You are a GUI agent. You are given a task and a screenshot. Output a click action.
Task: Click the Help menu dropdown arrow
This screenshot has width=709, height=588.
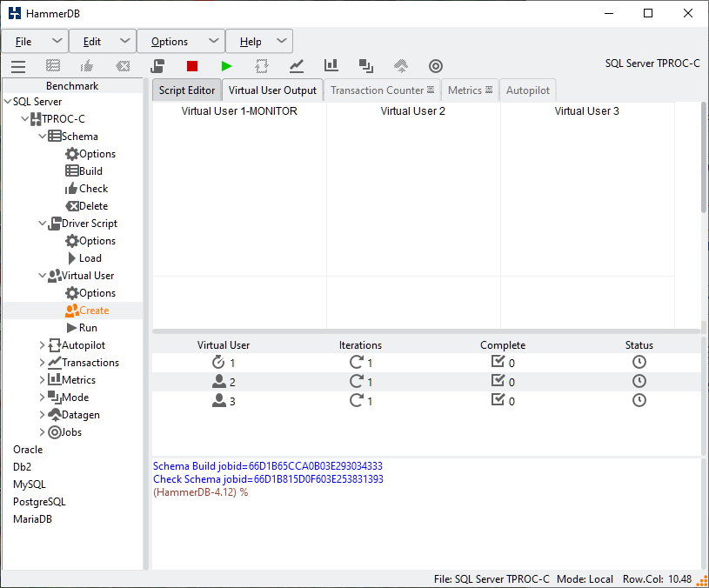281,41
